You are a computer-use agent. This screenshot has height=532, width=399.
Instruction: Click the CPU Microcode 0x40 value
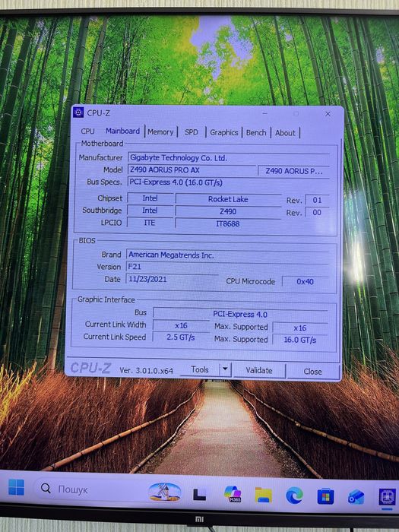(x=305, y=282)
